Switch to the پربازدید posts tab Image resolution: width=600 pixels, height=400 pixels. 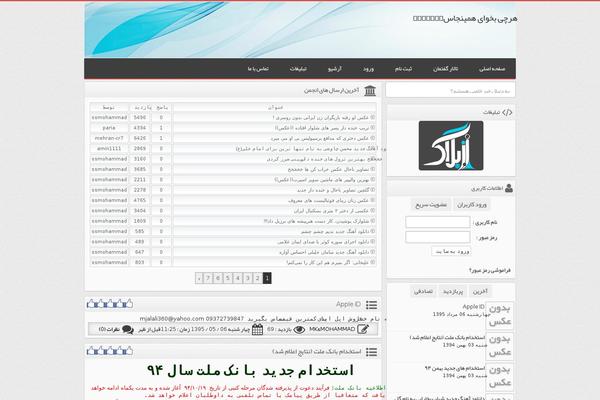453,292
